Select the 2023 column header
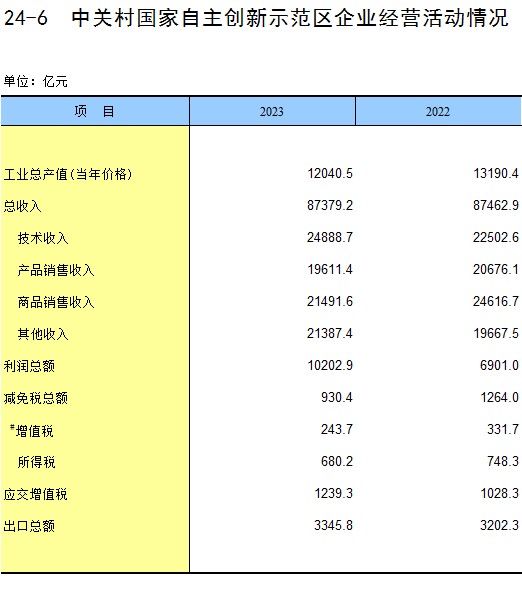This screenshot has height=606, width=522. (272, 111)
